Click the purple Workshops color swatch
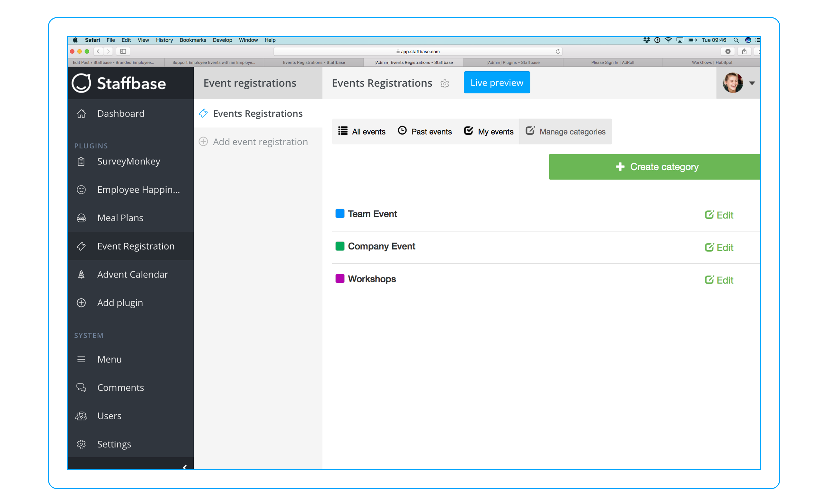The width and height of the screenshot is (823, 504). pos(340,279)
